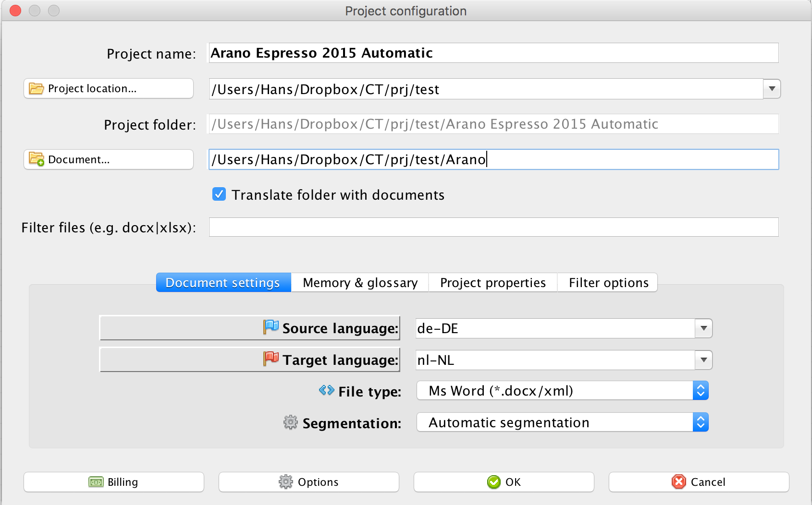Open the Billing button

point(114,482)
